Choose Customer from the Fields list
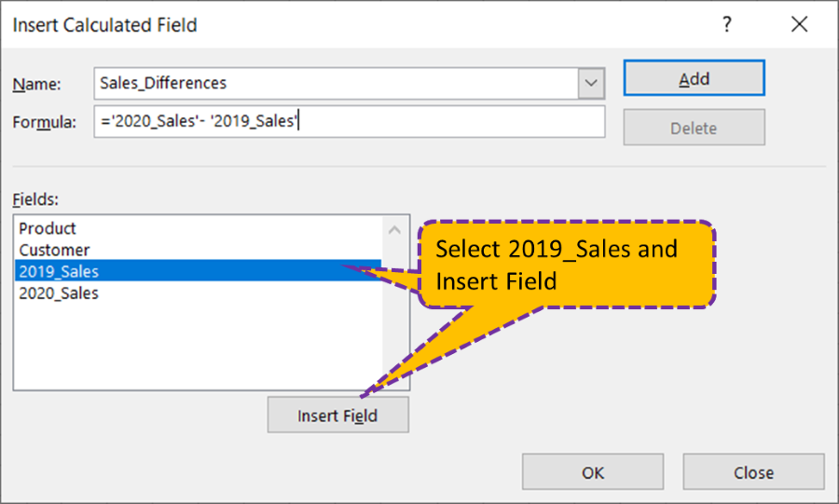The height and width of the screenshot is (504, 839). (55, 250)
